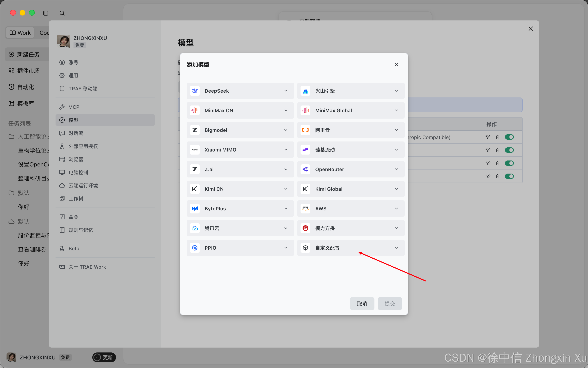Viewport: 588px width, 368px height.
Task: Click the 自定义配置 cube icon
Action: tap(305, 248)
